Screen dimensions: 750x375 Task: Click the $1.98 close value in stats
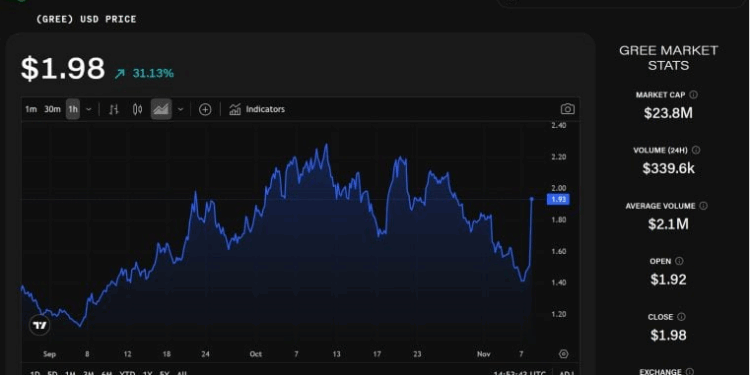(x=668, y=335)
